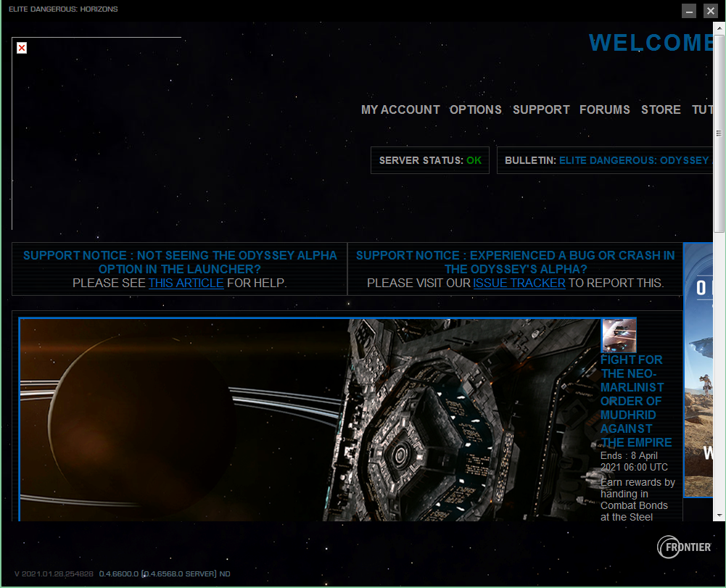Click the Frontier logo
Image resolution: width=726 pixels, height=588 pixels.
click(x=684, y=547)
